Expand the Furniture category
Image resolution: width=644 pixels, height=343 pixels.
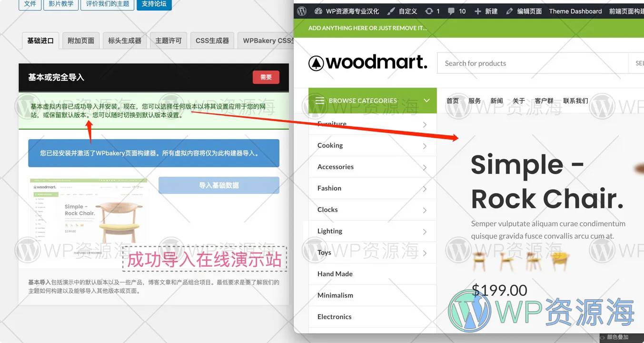coord(426,124)
